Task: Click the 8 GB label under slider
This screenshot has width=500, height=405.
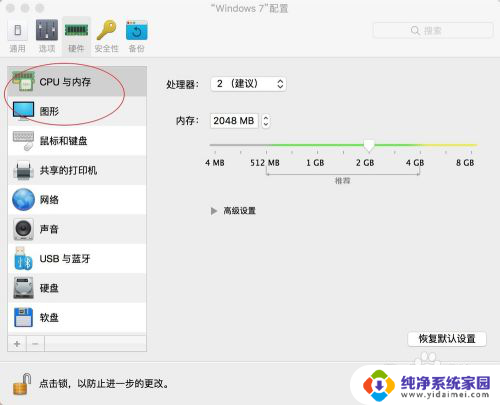Action: (x=465, y=163)
